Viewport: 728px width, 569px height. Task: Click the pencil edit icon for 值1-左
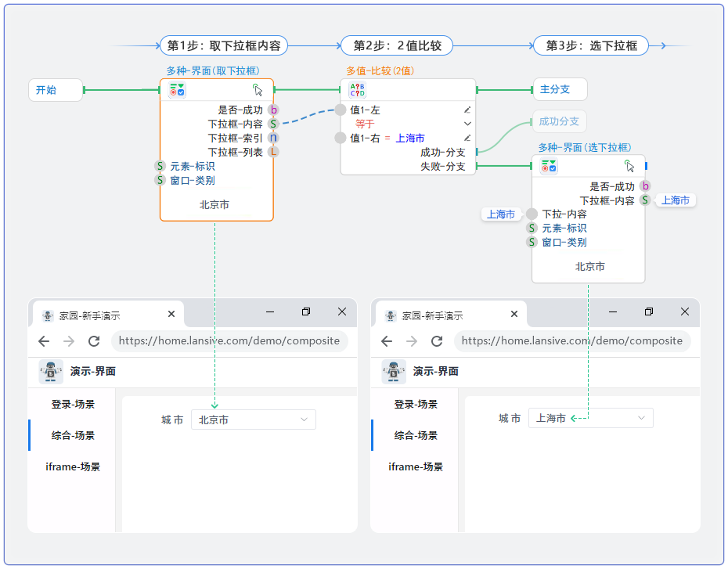pos(467,110)
